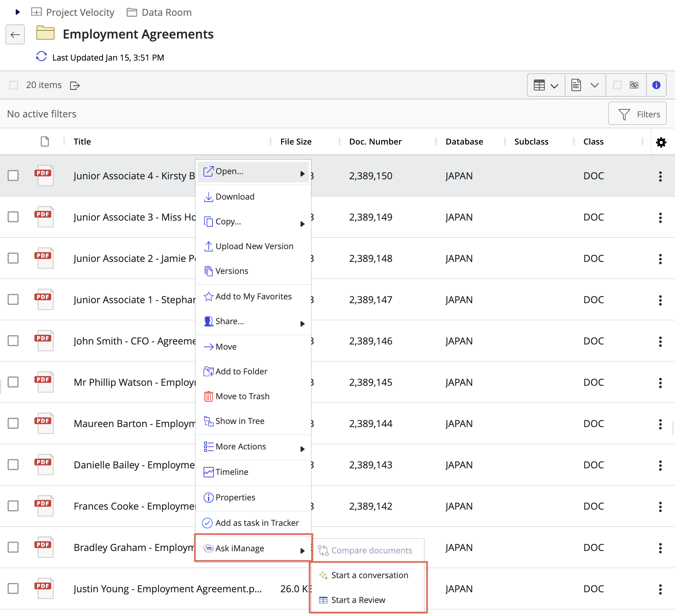Select Start a conversation in submenu
Screen dimensions: 675x616
tap(369, 575)
